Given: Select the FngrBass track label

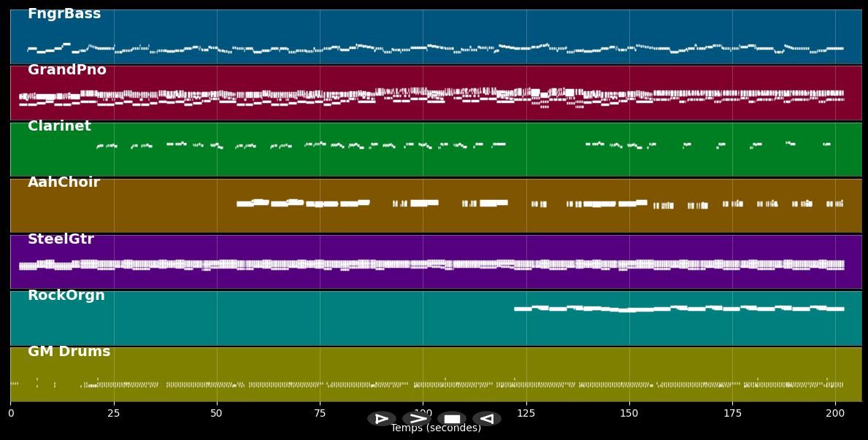Looking at the screenshot, I should [64, 14].
